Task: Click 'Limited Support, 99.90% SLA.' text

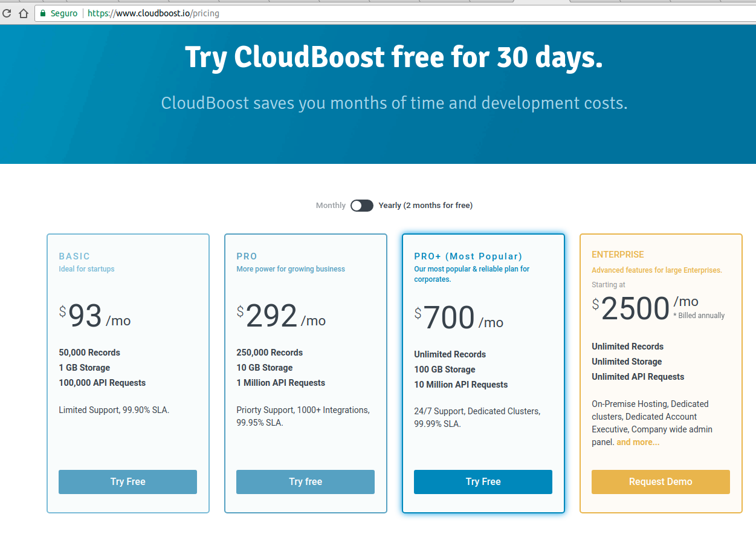Action: tap(114, 410)
